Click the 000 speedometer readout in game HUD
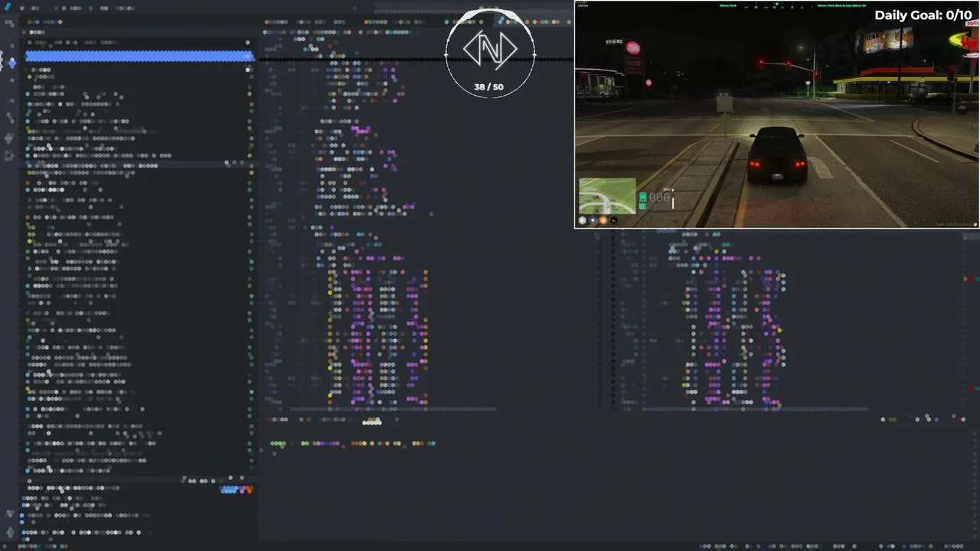The height and width of the screenshot is (551, 980). coord(659,197)
